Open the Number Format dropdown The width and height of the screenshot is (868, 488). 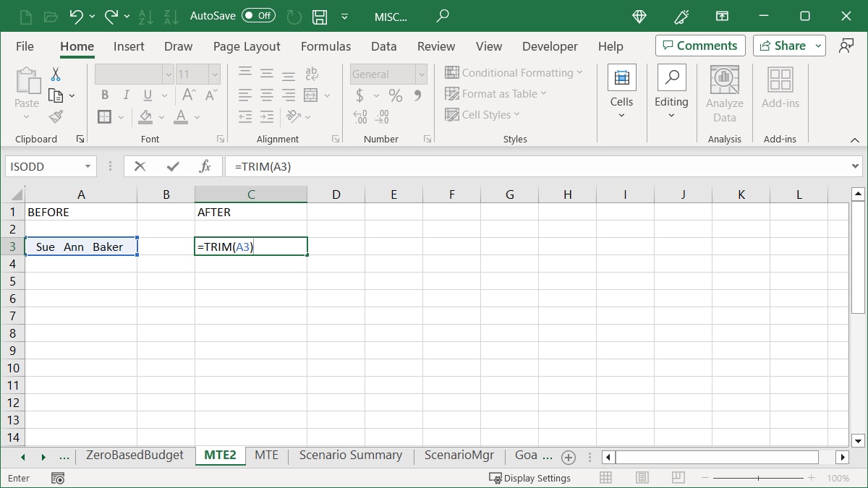[388, 74]
